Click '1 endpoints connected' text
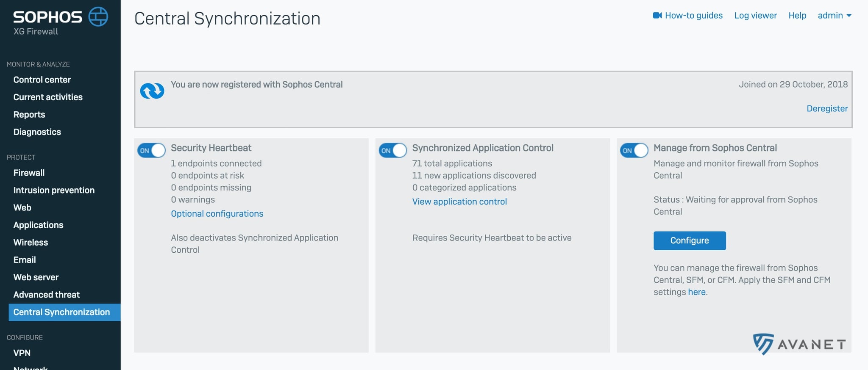 click(x=216, y=163)
